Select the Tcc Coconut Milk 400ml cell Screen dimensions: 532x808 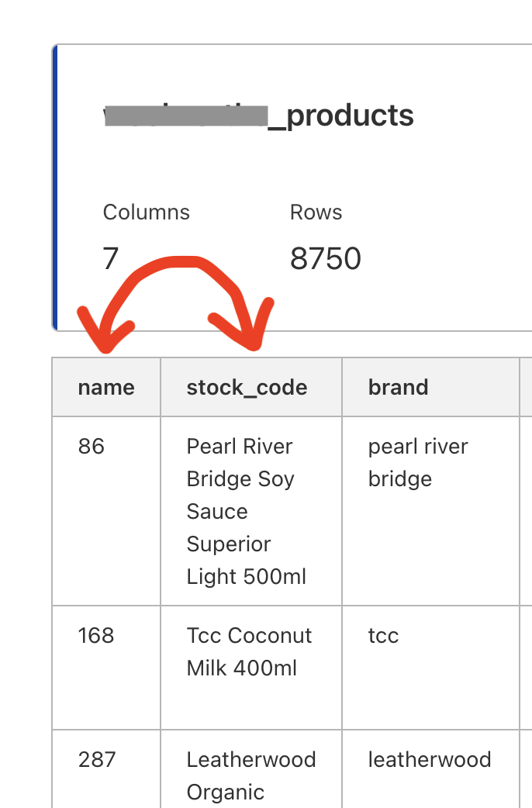[x=249, y=651]
